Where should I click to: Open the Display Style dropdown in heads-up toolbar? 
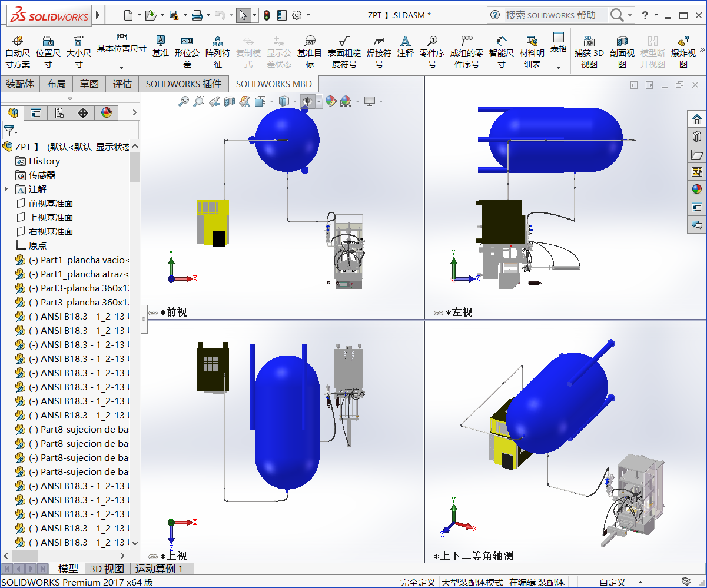coord(294,101)
